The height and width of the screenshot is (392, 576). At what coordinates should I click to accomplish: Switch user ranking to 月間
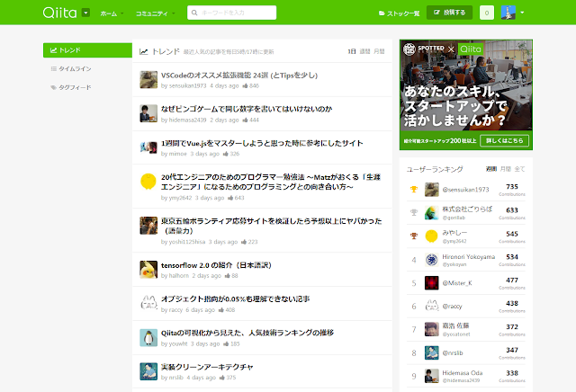tap(506, 169)
